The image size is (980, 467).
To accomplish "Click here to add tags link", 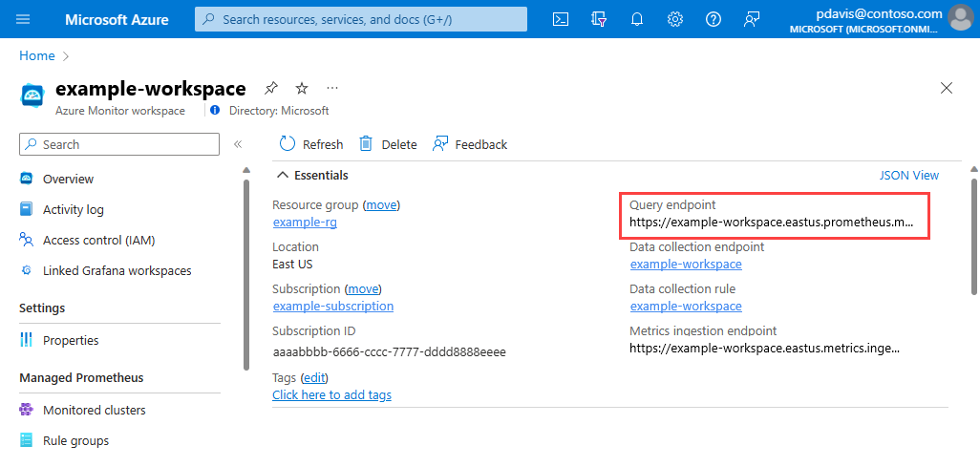I will coord(331,395).
